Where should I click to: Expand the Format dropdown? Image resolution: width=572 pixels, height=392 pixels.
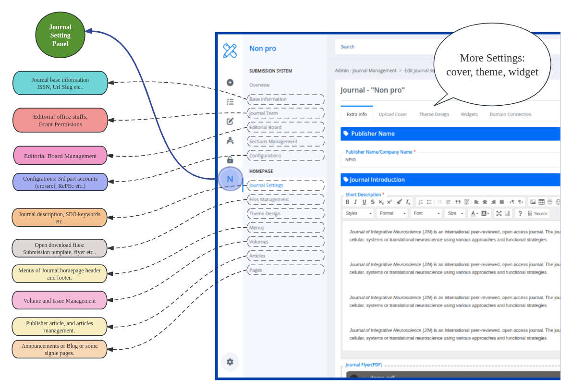(392, 213)
